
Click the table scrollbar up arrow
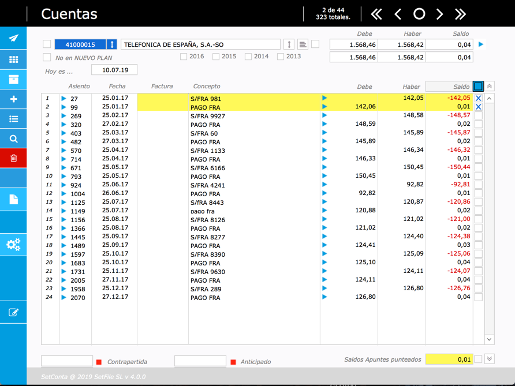[x=489, y=99]
